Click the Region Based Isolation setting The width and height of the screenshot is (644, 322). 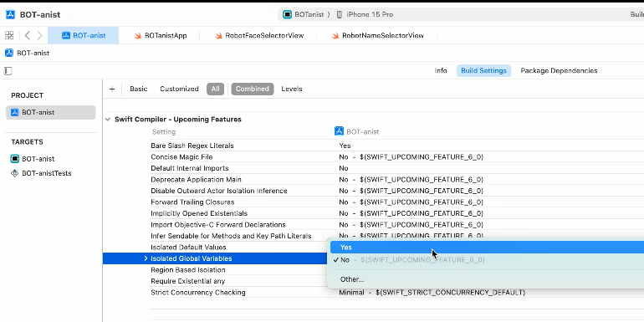pyautogui.click(x=187, y=270)
